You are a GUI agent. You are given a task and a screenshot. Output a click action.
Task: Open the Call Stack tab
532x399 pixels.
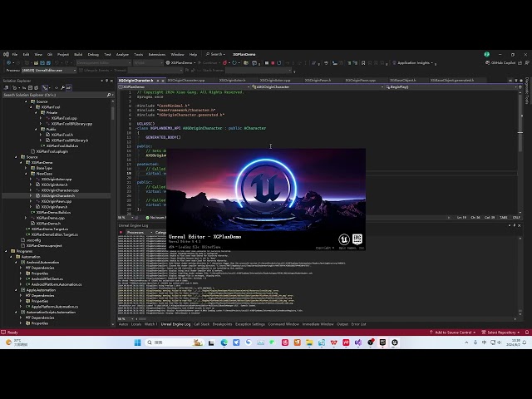pos(201,324)
